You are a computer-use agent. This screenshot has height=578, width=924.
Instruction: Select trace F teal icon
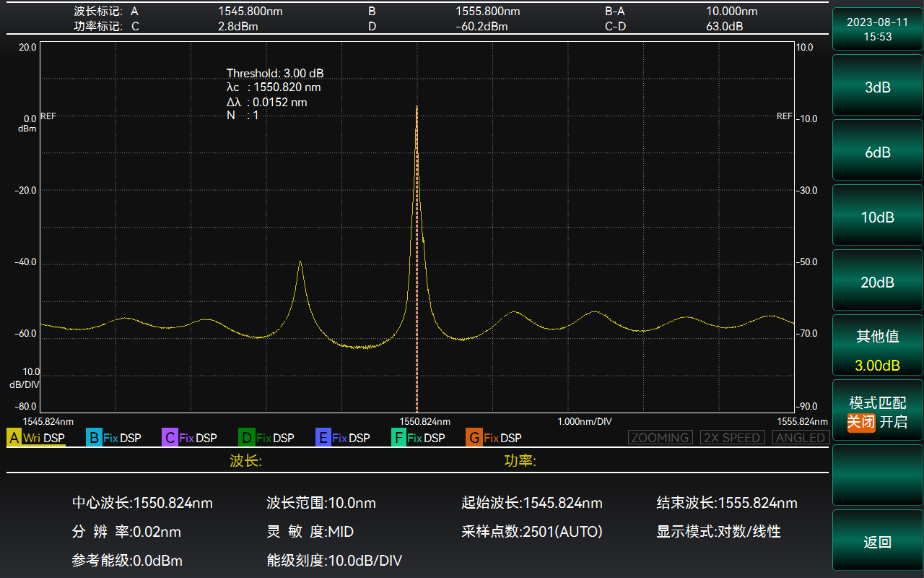(x=398, y=438)
